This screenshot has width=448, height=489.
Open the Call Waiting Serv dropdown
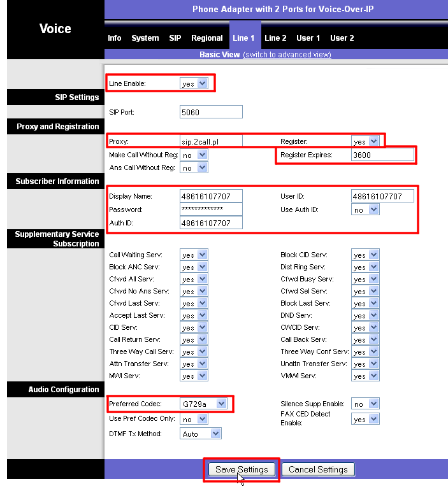pyautogui.click(x=194, y=255)
